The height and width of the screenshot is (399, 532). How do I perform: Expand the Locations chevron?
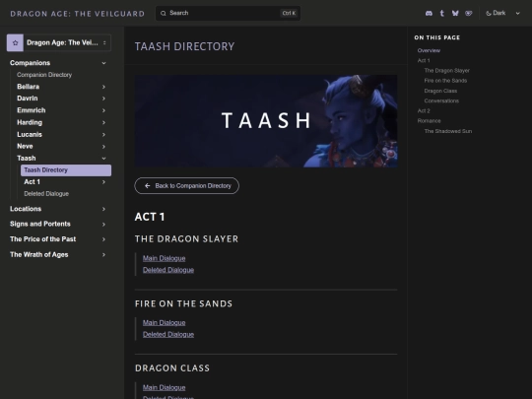pyautogui.click(x=103, y=209)
